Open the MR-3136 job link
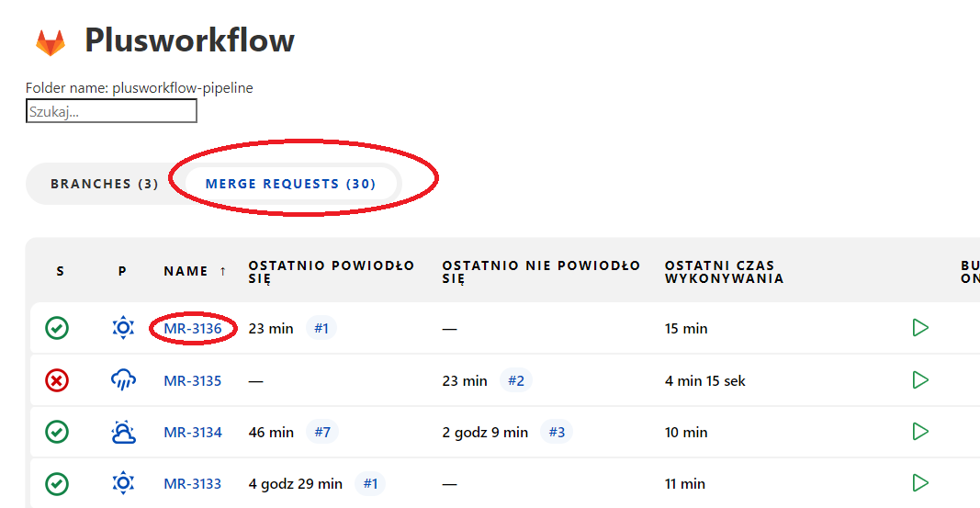 pos(193,328)
